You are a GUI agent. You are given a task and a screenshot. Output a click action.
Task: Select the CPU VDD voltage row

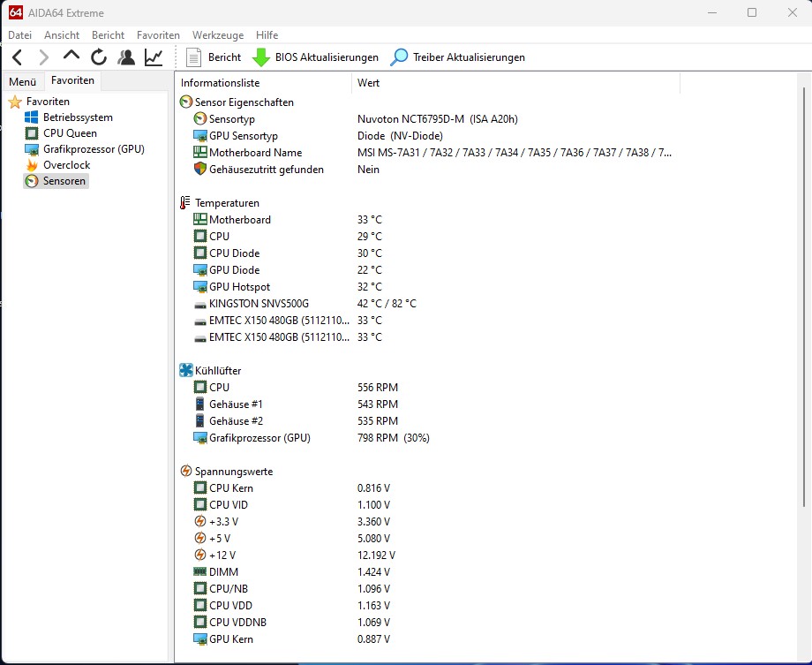(x=430, y=606)
